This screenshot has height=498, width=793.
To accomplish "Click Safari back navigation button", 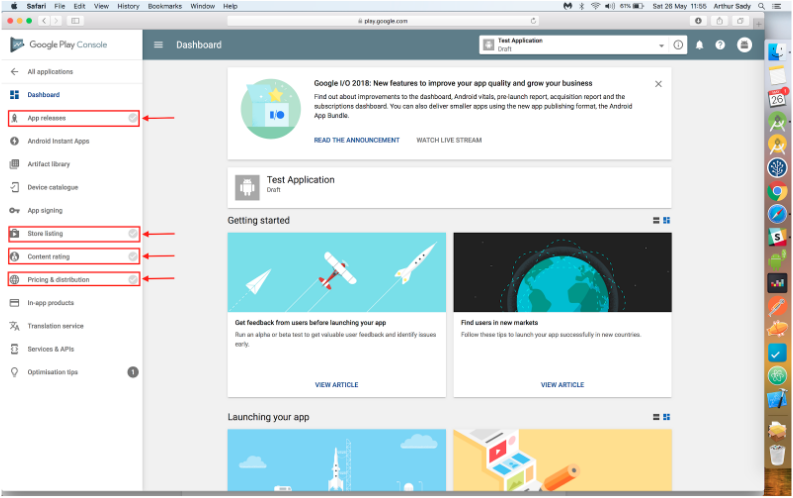I will click(45, 21).
